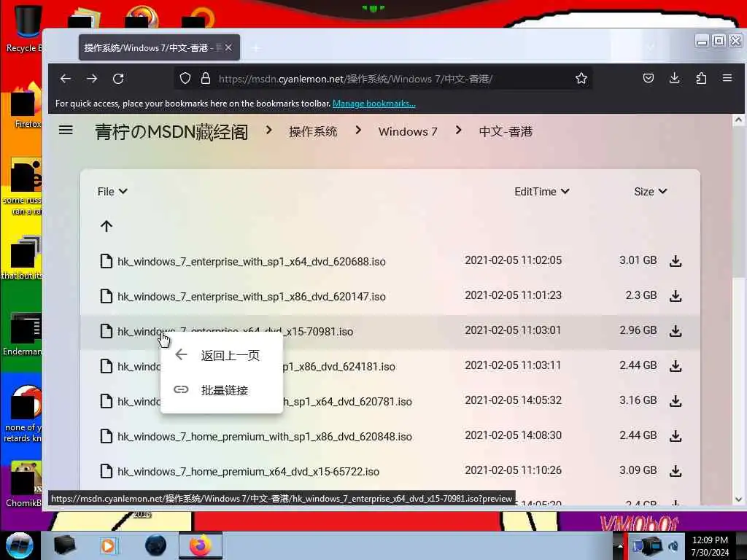Choose 返回上一页 from context menu
Image resolution: width=747 pixels, height=560 pixels.
222,355
